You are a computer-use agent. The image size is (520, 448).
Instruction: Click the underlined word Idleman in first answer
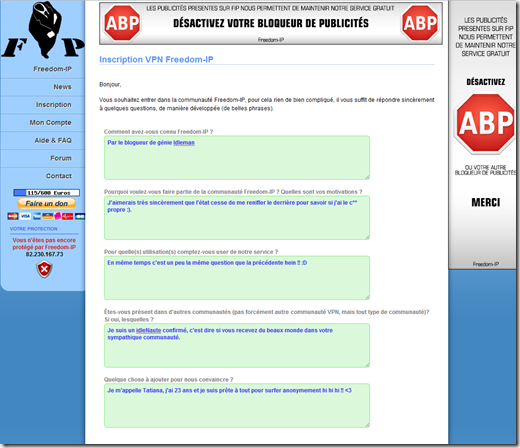click(184, 143)
